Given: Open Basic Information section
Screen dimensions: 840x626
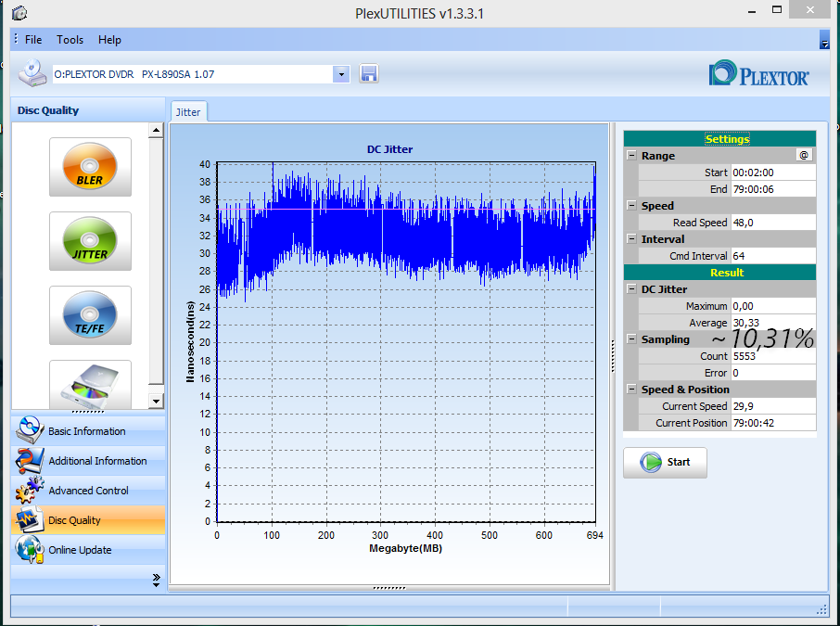Looking at the screenshot, I should pos(88,430).
